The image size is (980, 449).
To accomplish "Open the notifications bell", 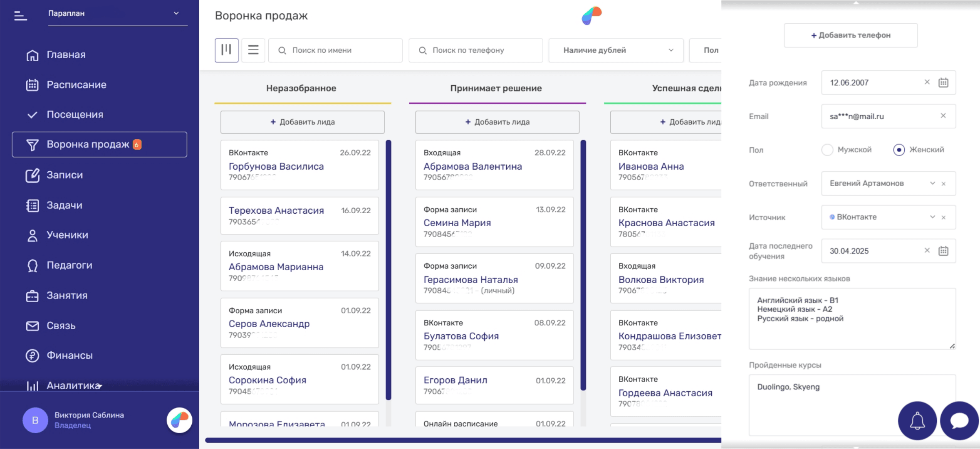I will click(917, 421).
